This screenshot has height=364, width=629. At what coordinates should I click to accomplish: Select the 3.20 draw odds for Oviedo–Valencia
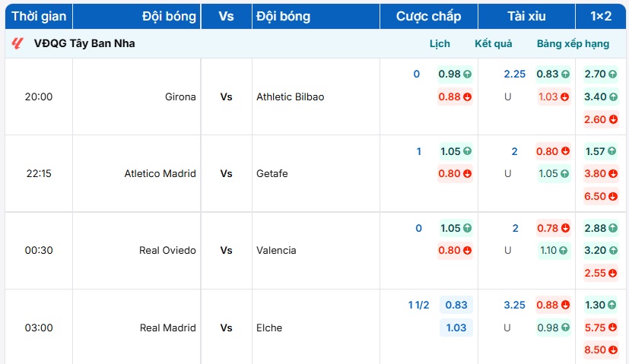[596, 251]
